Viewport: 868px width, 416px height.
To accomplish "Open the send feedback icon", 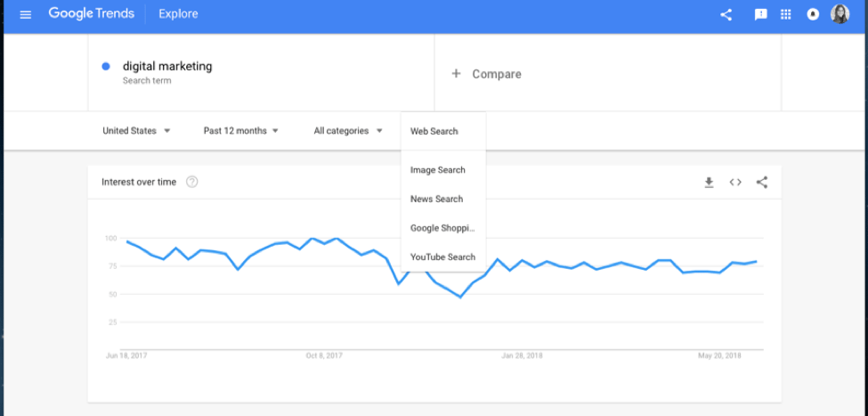I will 761,14.
